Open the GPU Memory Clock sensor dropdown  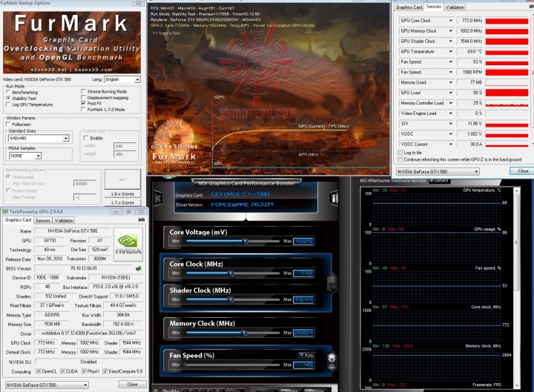coord(451,30)
